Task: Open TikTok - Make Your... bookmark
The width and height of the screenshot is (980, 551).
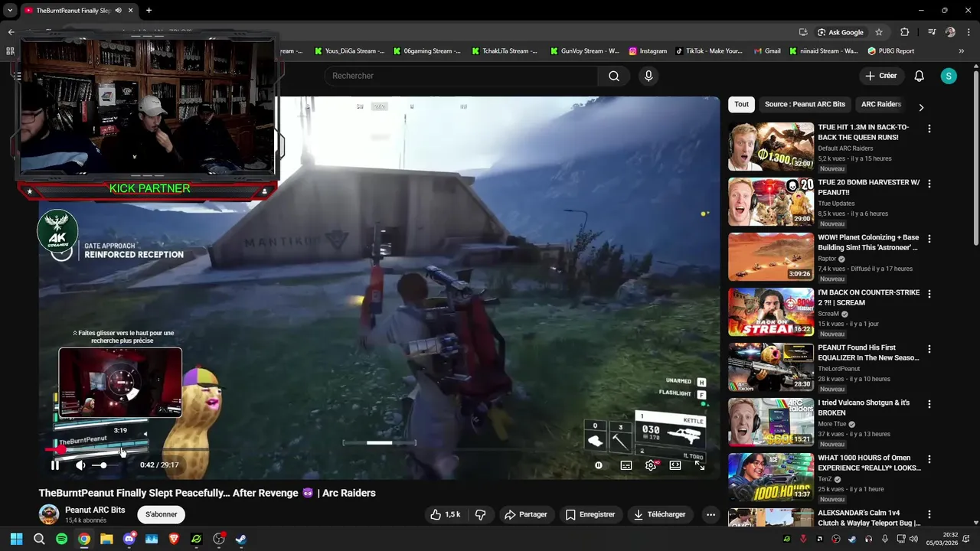Action: (708, 51)
